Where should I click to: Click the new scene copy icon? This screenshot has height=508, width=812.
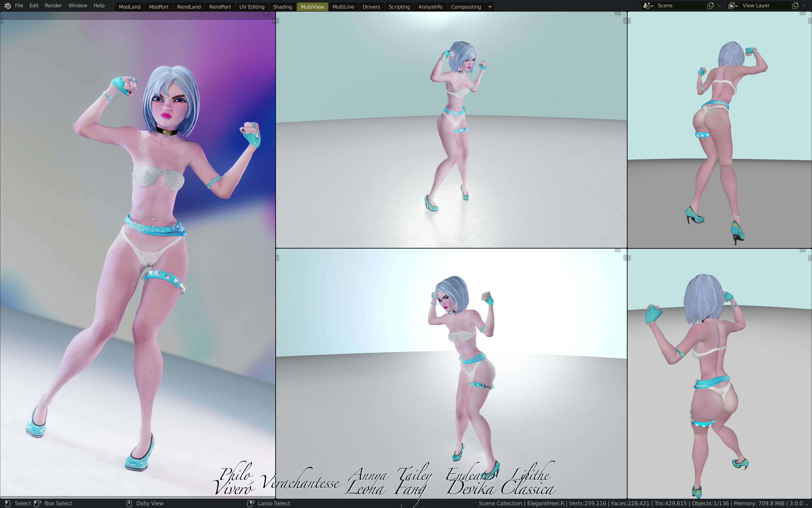tap(710, 6)
